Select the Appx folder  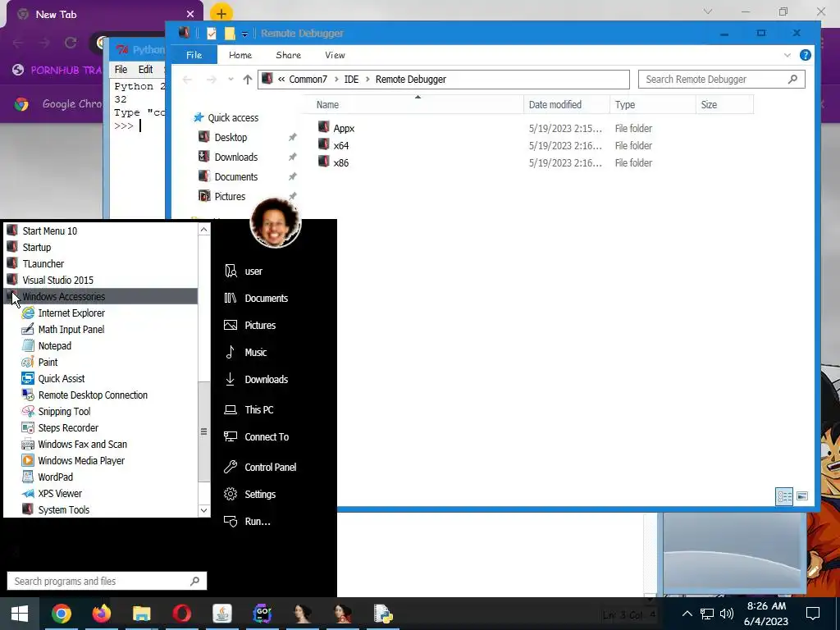tap(344, 129)
